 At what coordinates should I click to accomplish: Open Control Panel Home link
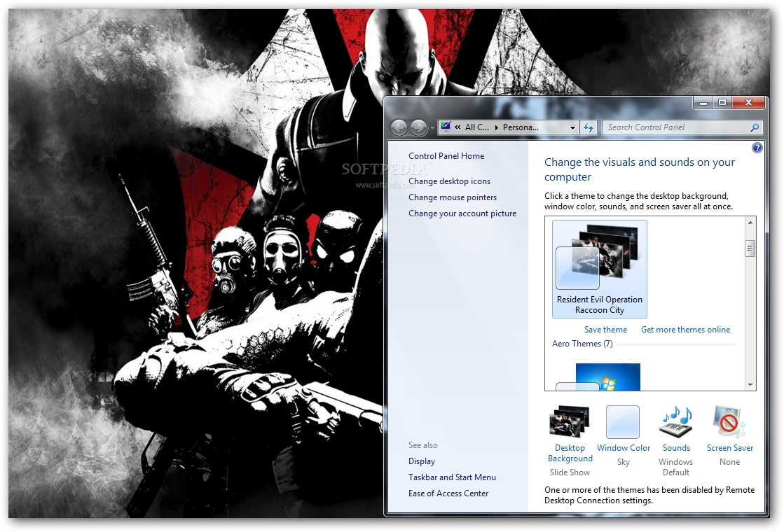[x=446, y=156]
